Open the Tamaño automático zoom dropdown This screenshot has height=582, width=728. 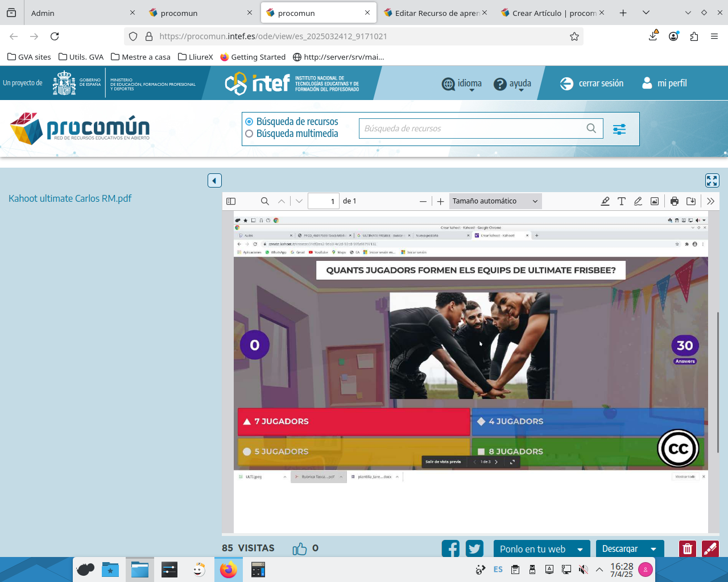(x=495, y=201)
